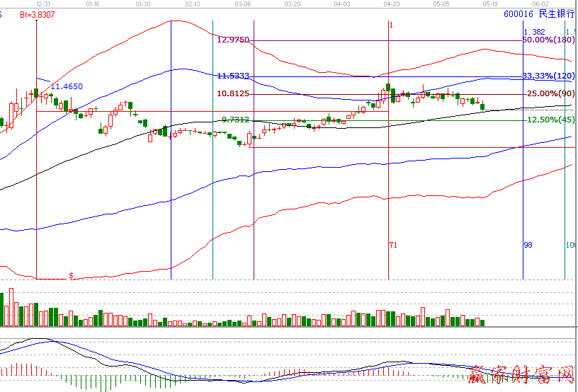Select the 50.00%(180) retracement level label

click(548, 40)
